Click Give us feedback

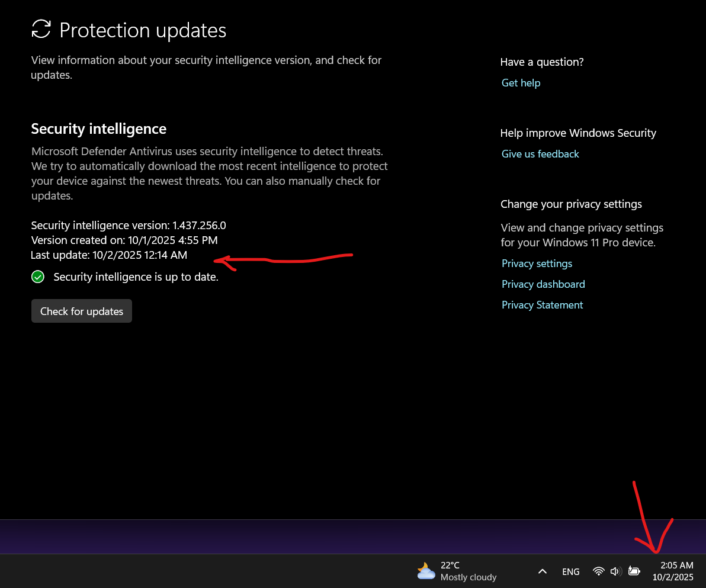click(540, 153)
